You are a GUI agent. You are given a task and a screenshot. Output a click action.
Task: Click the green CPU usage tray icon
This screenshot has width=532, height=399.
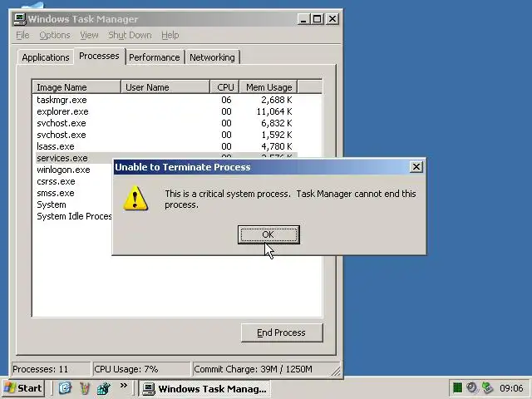(457, 387)
